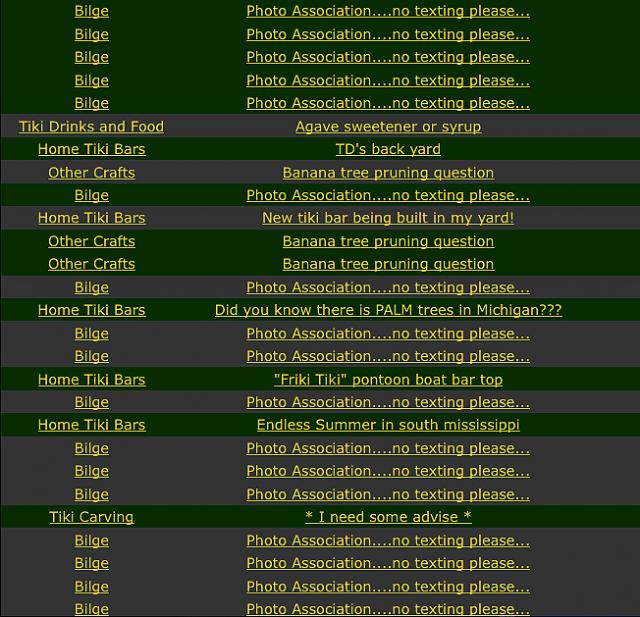Click Home Tiki Bars beside New tiki bar topic
The width and height of the screenshot is (640, 617).
(x=91, y=218)
